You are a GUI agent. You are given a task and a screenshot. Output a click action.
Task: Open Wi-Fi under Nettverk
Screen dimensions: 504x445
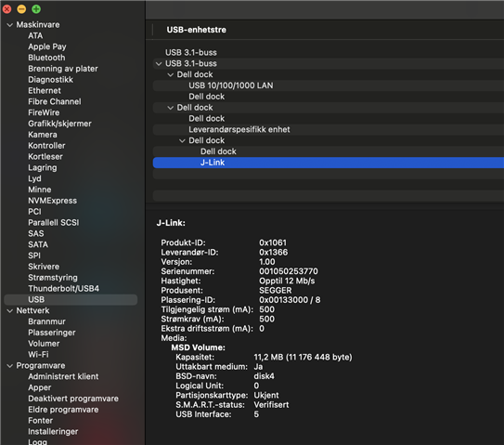pos(38,354)
